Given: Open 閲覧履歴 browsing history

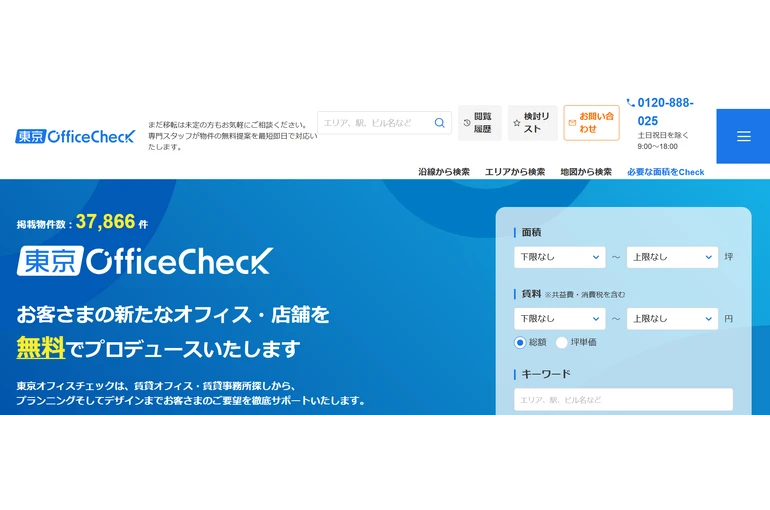Looking at the screenshot, I should [x=480, y=123].
